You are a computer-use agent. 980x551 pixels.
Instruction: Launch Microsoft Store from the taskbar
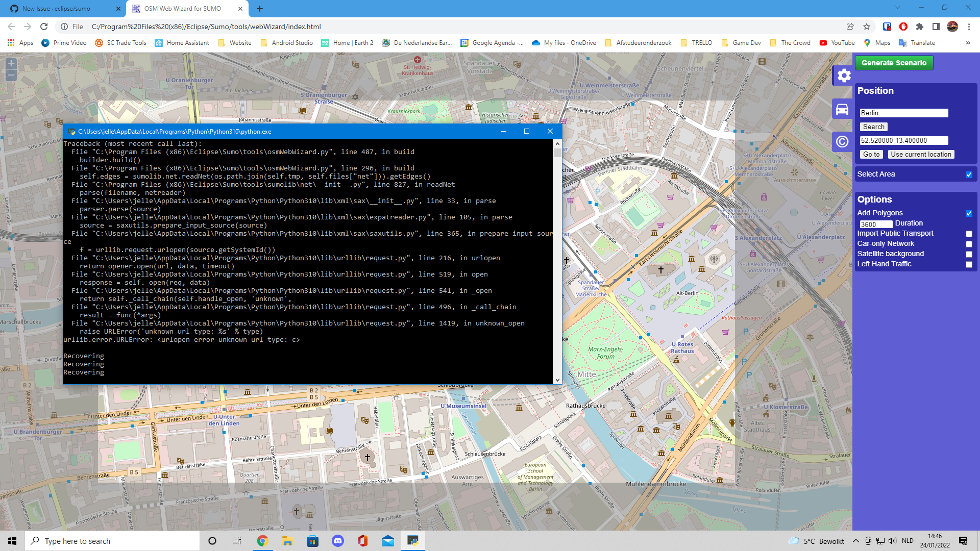click(313, 541)
